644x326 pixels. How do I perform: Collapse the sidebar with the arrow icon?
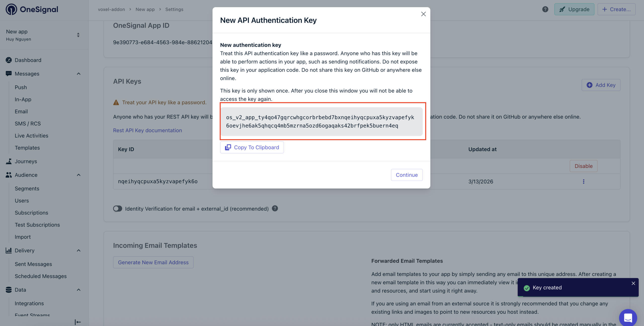tap(78, 322)
